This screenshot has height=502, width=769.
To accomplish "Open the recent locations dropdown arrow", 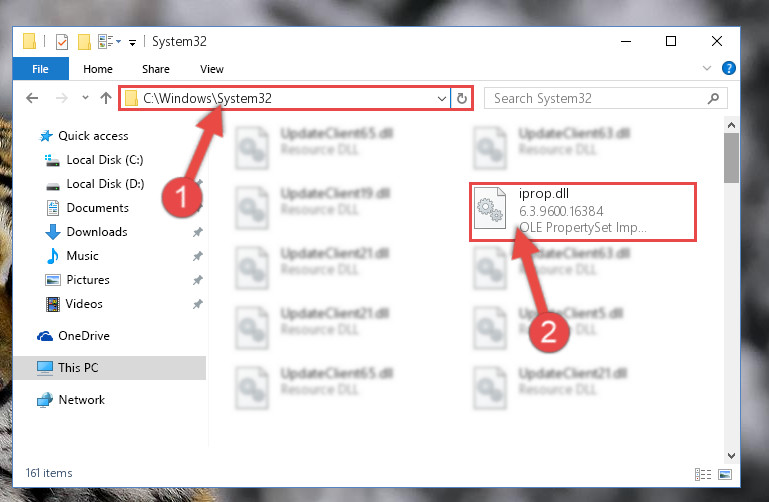I will (x=85, y=98).
